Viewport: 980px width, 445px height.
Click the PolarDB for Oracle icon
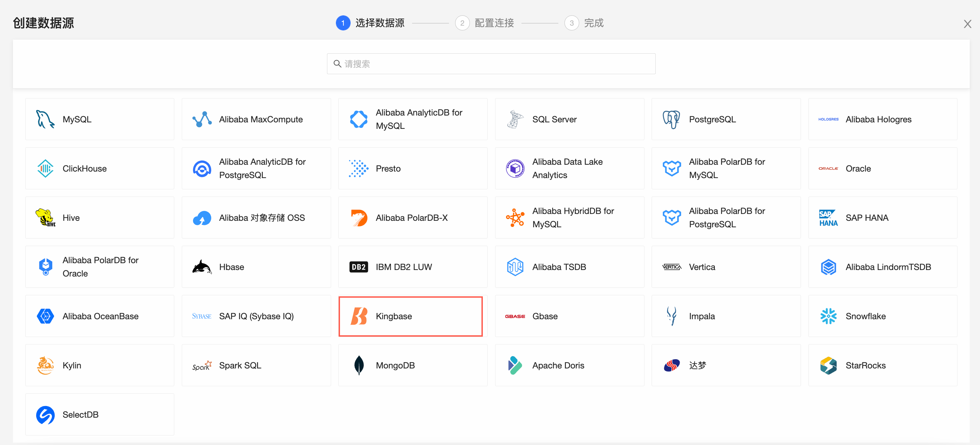point(45,267)
